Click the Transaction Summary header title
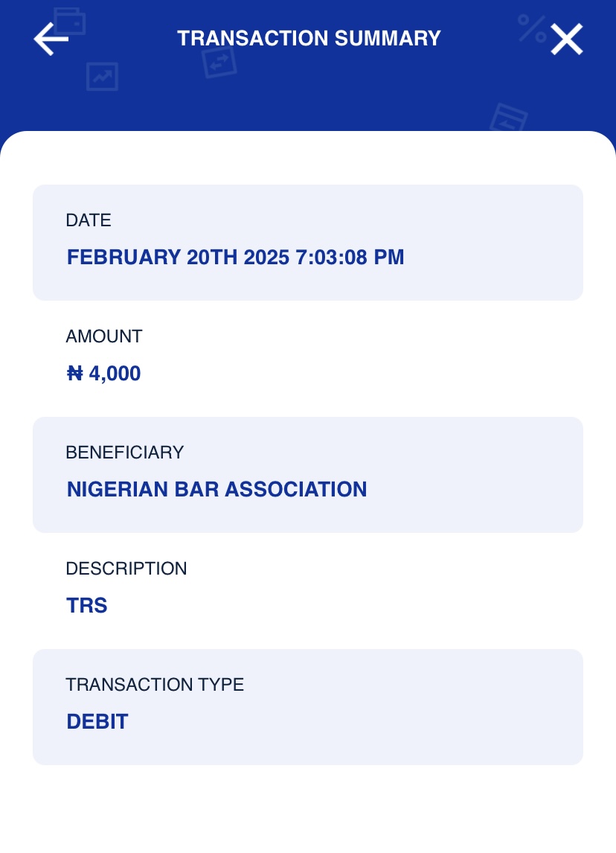616x853 pixels. click(x=309, y=39)
